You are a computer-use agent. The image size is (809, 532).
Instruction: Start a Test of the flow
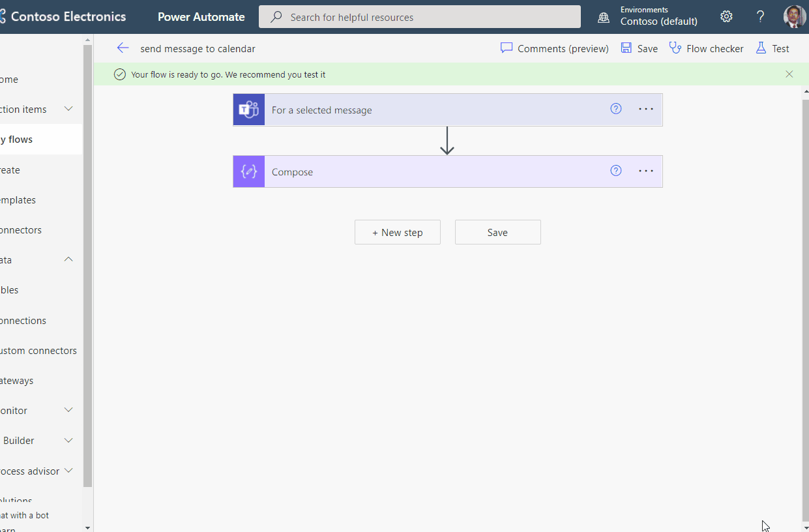(x=772, y=48)
